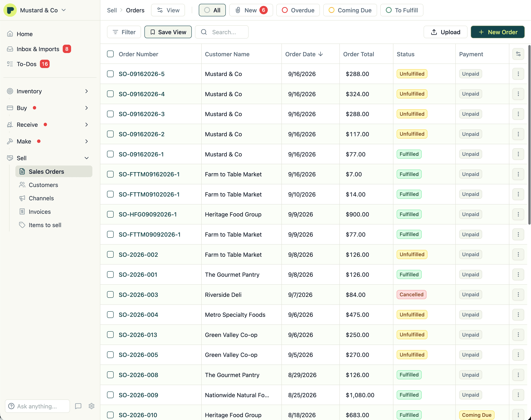Screen dimensions: 531x420
Task: Create a New Order
Action: pos(498,32)
